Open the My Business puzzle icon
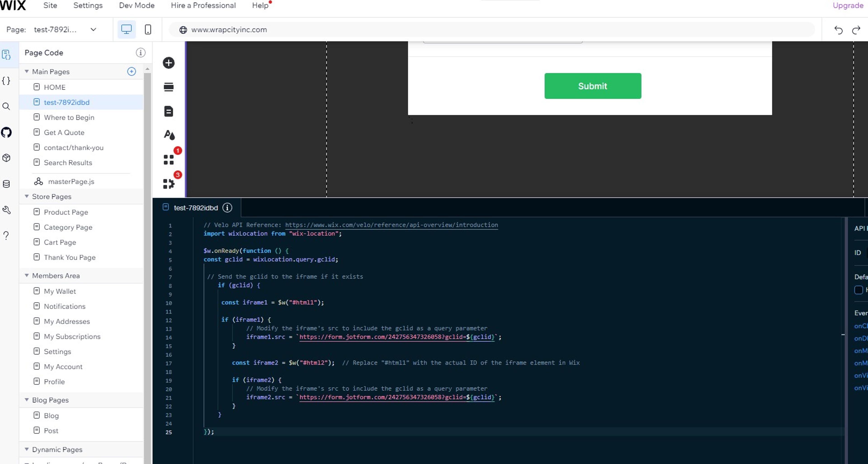This screenshot has height=464, width=868. [x=168, y=184]
